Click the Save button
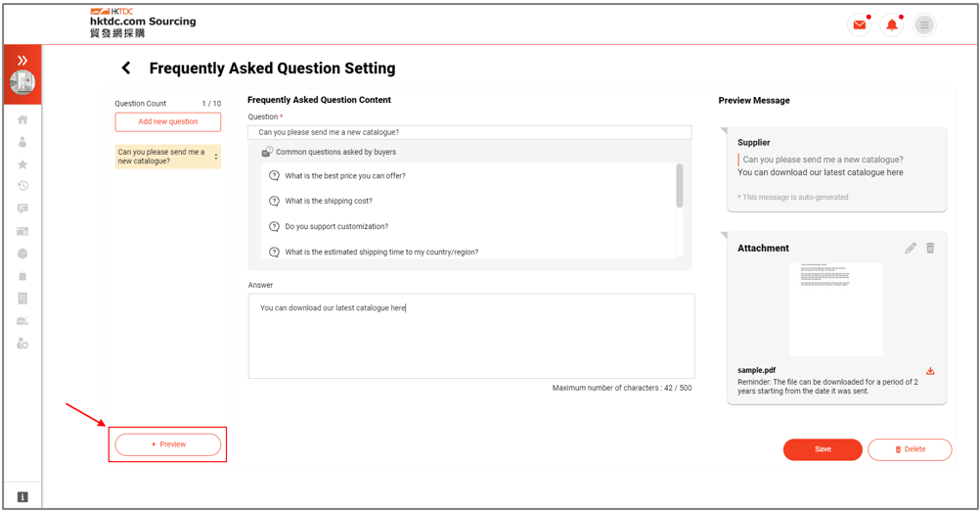Screen dimensions: 980x512 [823, 449]
